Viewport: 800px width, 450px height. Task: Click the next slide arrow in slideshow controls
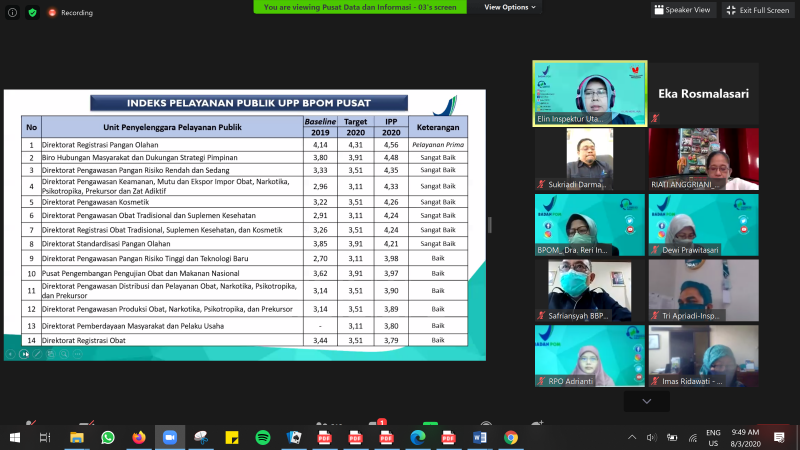coord(24,354)
